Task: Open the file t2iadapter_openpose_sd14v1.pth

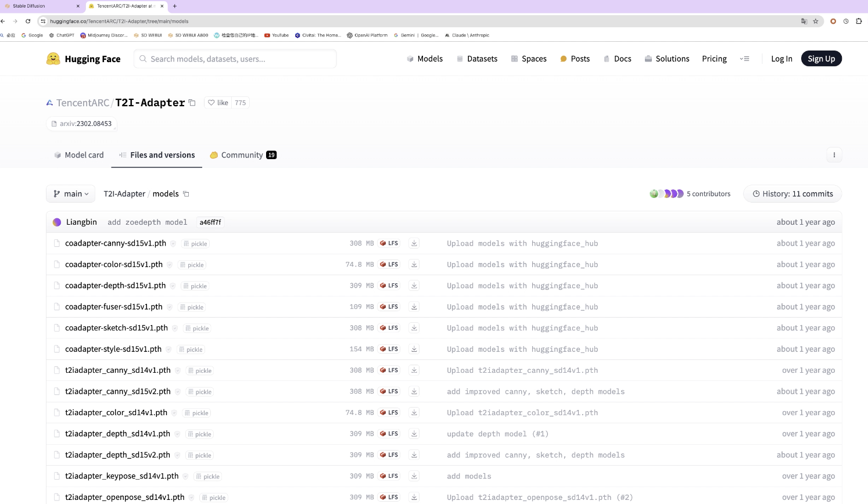Action: (x=125, y=498)
